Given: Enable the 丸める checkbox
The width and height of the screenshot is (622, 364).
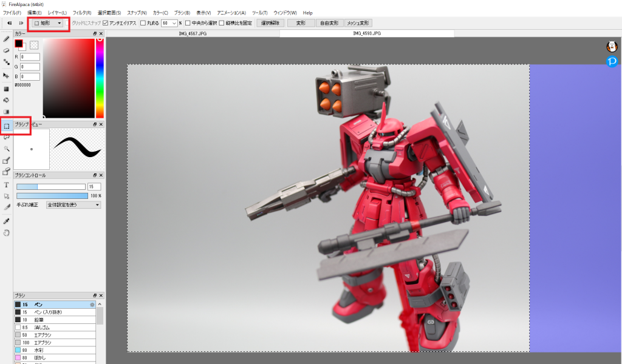Looking at the screenshot, I should coord(143,23).
